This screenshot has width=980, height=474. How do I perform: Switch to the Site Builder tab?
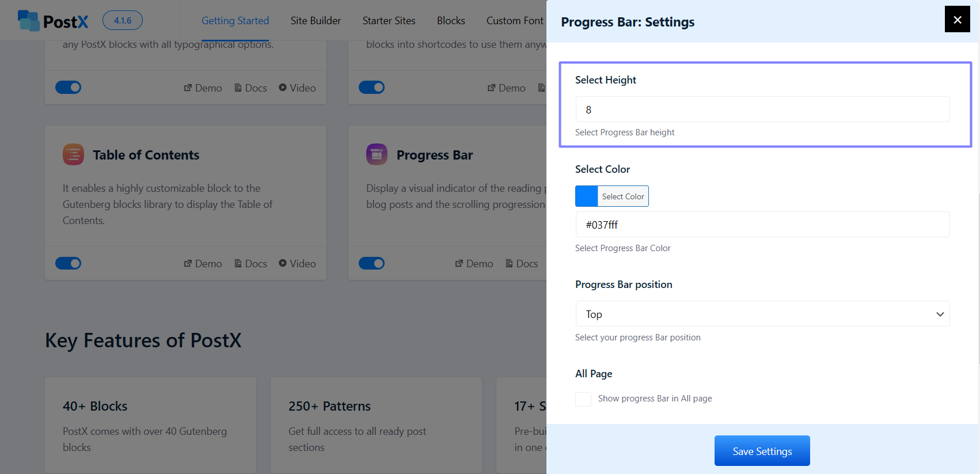tap(316, 21)
